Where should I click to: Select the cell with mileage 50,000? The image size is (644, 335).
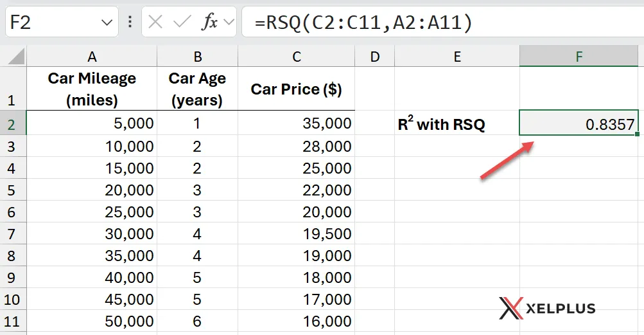pos(92,321)
